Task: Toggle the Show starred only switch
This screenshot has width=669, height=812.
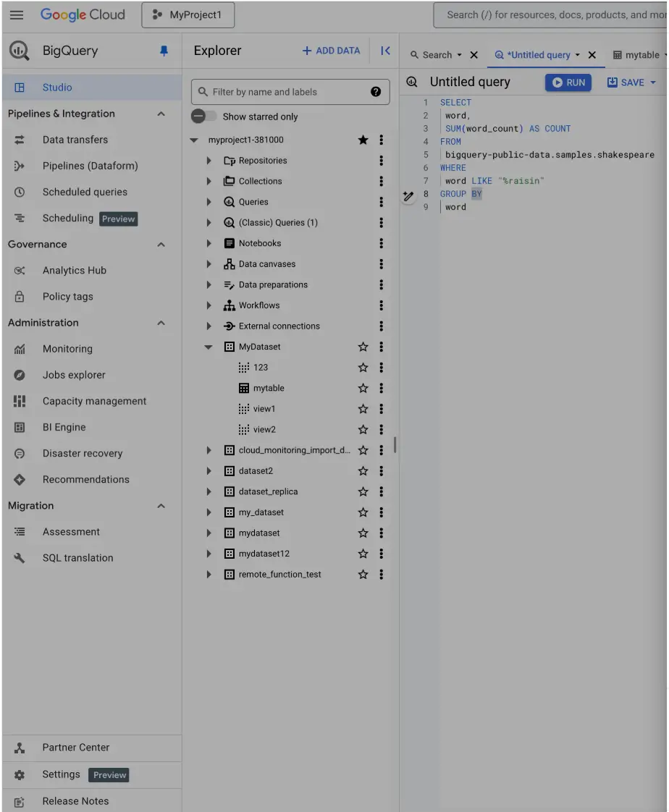Action: click(203, 116)
